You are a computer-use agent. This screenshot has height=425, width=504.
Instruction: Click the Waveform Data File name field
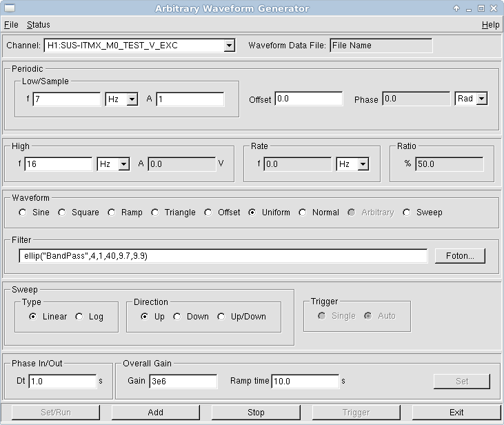(x=381, y=46)
